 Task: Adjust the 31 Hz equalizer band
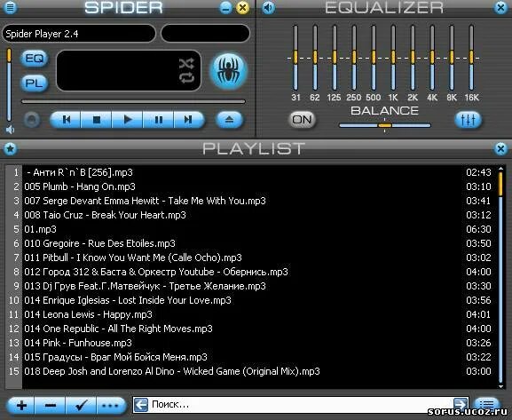[x=295, y=58]
